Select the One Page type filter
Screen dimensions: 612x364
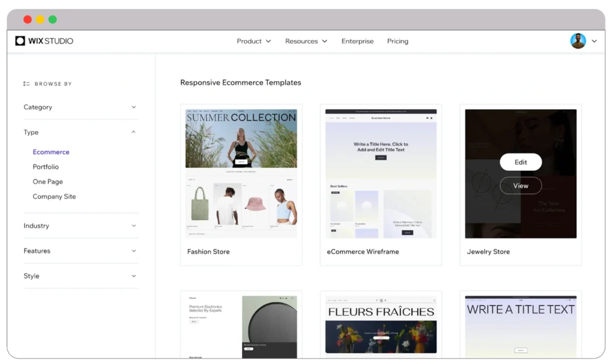[x=48, y=181]
